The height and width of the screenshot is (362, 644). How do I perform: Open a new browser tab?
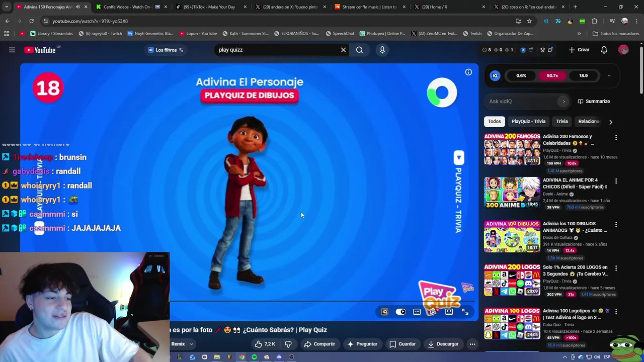tap(575, 7)
